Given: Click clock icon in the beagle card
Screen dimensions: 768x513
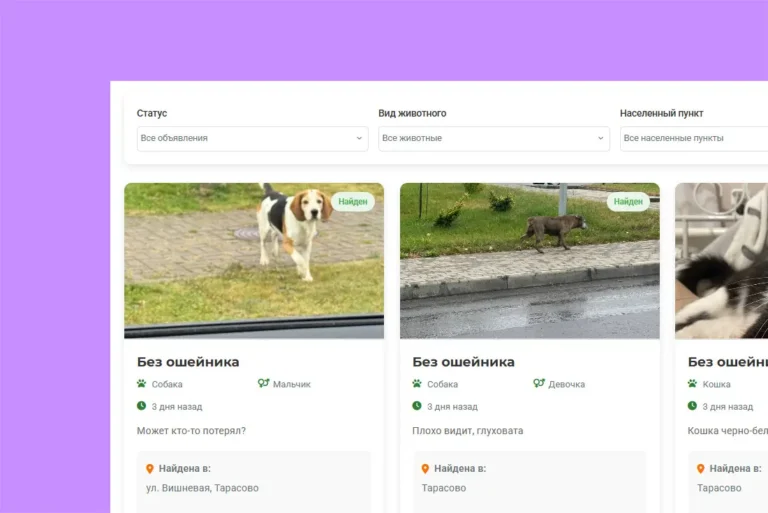Looking at the screenshot, I should click(x=141, y=406).
